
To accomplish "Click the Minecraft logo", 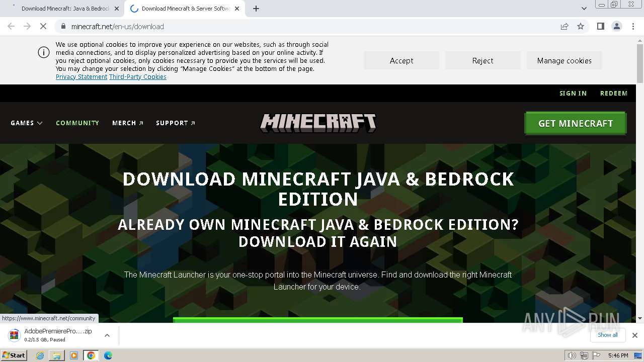I will click(318, 123).
